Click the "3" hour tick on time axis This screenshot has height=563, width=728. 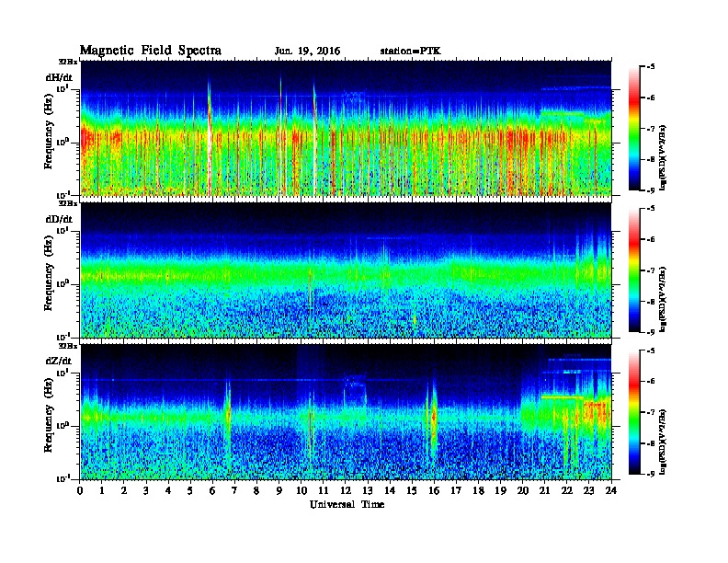(x=146, y=490)
